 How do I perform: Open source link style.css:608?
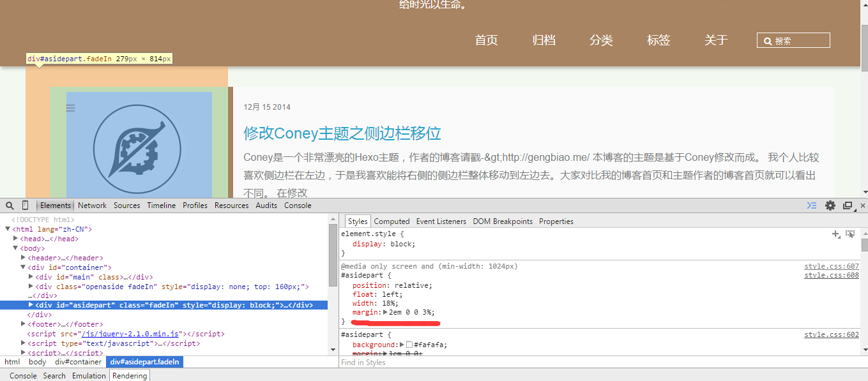coord(832,276)
